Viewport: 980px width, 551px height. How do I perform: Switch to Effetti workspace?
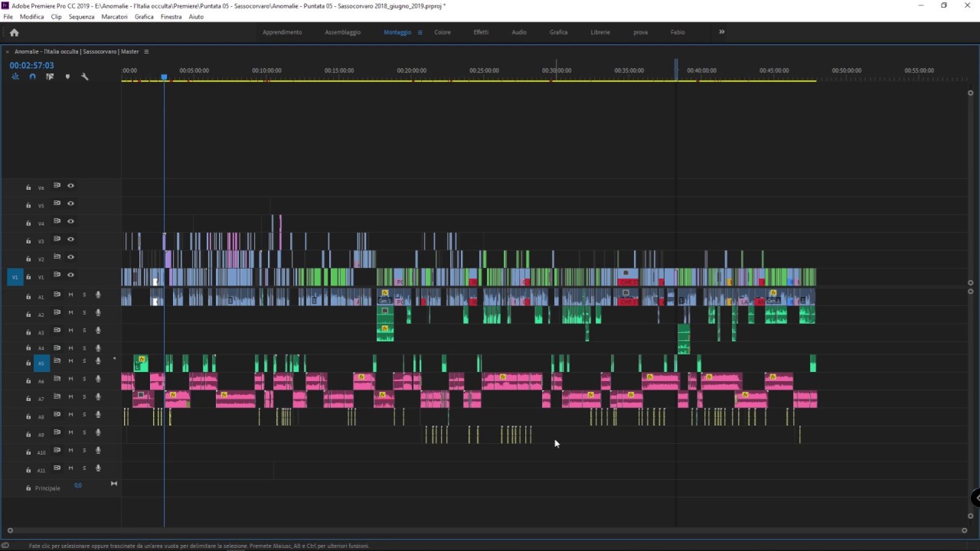[481, 32]
